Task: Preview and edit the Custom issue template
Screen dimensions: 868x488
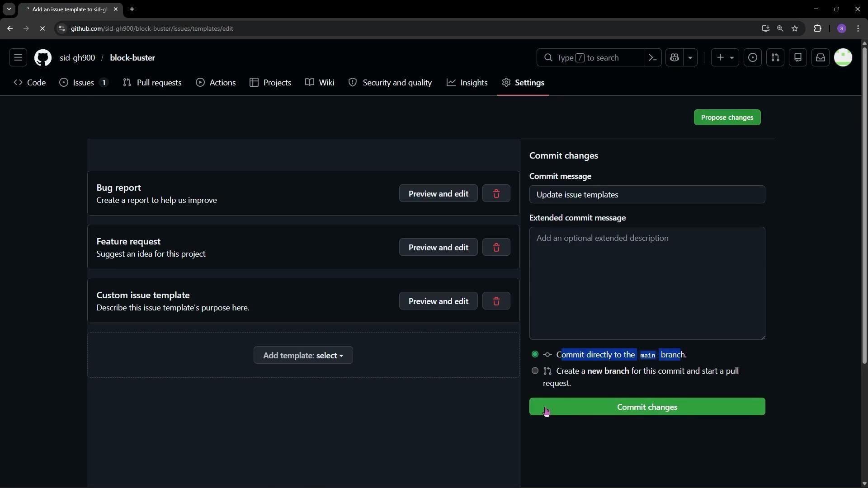Action: click(x=439, y=301)
